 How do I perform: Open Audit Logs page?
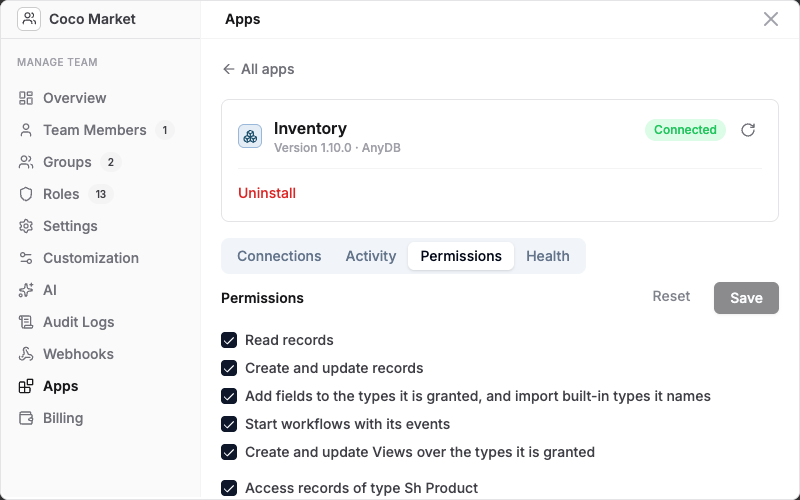[79, 322]
